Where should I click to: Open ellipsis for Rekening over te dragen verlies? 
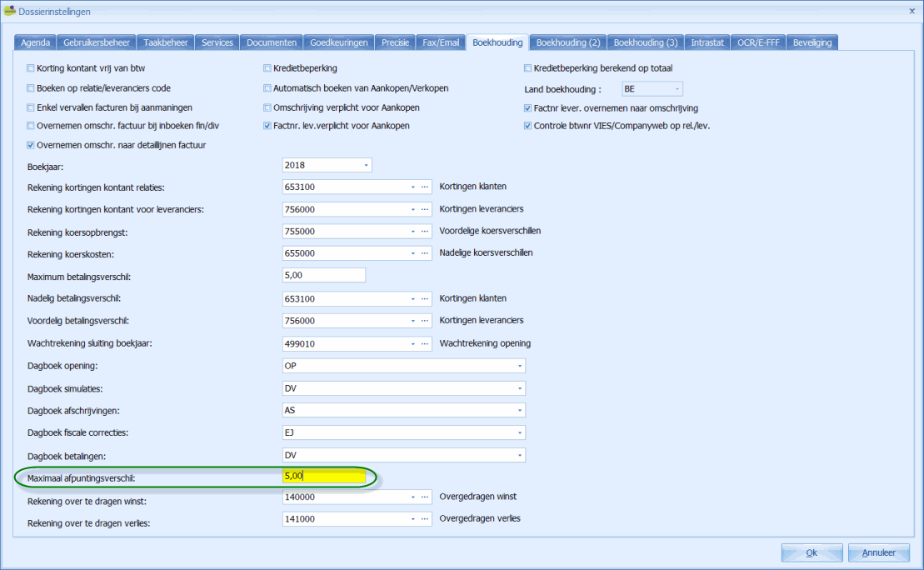(x=424, y=519)
